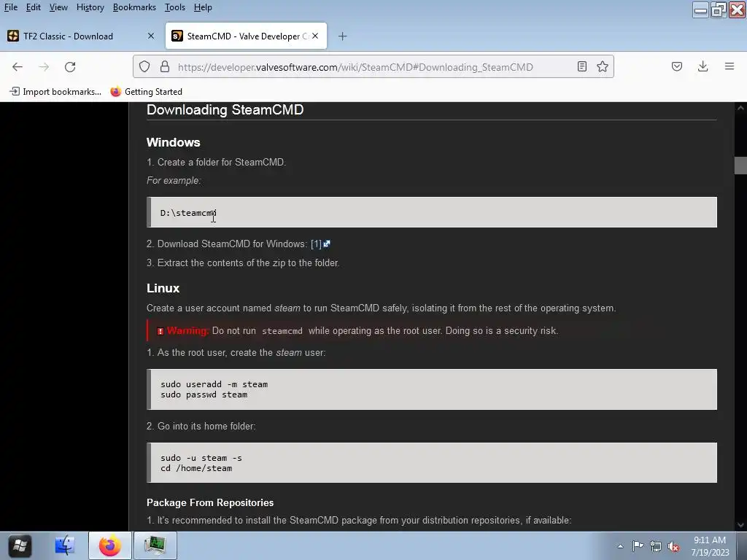Show site security padlock info
The width and height of the screenshot is (747, 560).
(x=165, y=66)
